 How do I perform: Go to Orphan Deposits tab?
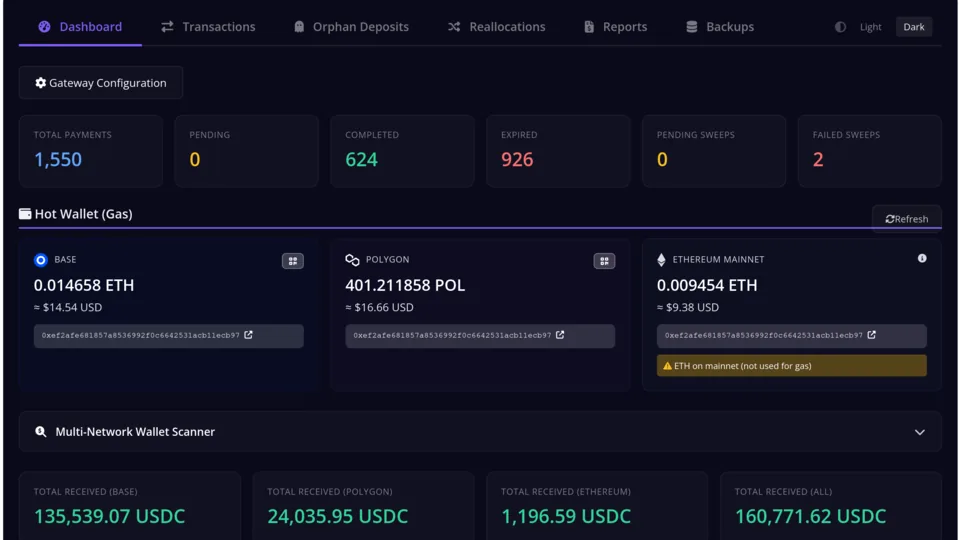[x=351, y=27]
